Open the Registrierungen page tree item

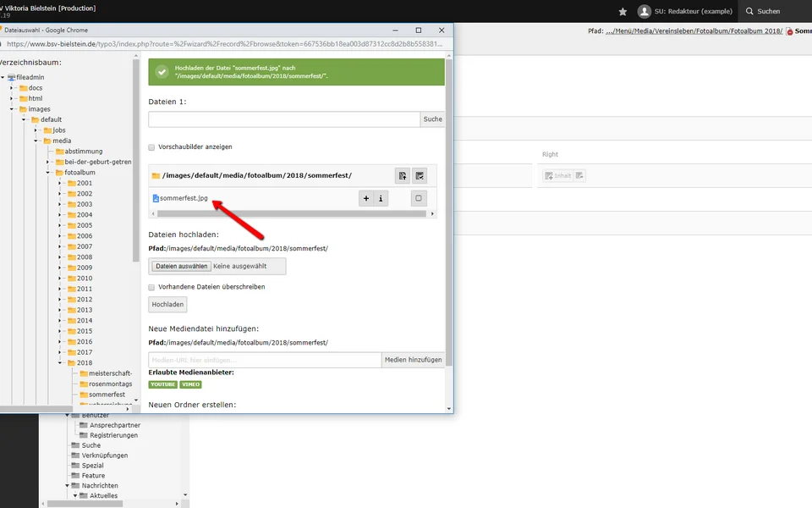113,435
